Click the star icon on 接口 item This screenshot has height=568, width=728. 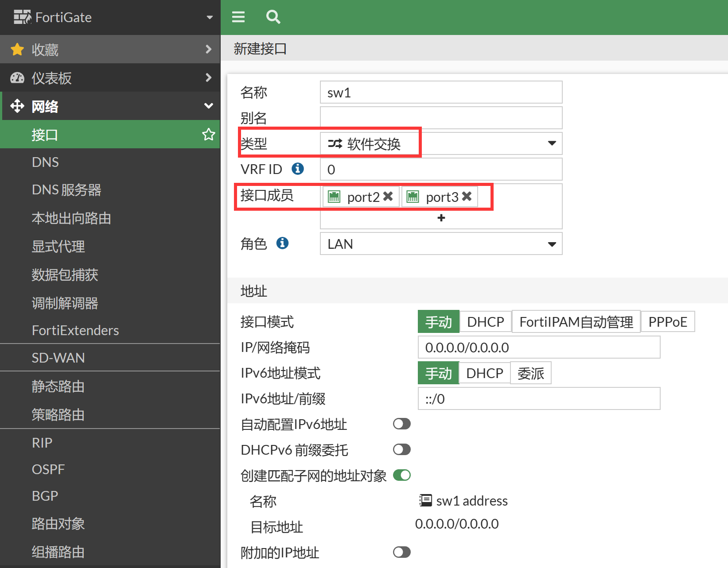click(208, 135)
